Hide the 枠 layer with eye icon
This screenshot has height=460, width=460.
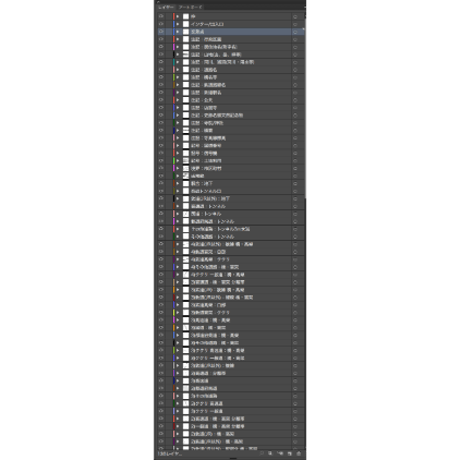click(x=161, y=16)
